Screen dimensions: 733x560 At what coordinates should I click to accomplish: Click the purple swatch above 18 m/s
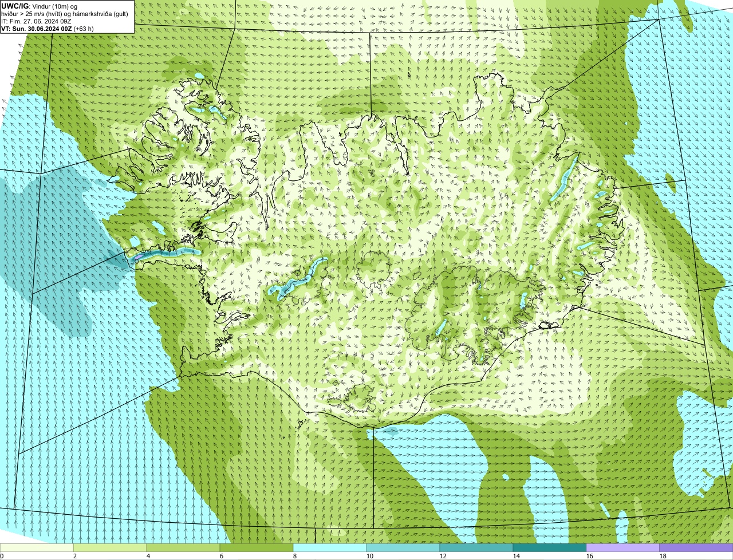pos(696,547)
